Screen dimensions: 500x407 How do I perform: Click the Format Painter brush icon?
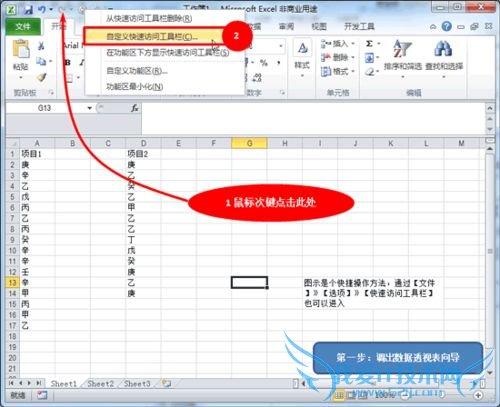click(x=41, y=77)
